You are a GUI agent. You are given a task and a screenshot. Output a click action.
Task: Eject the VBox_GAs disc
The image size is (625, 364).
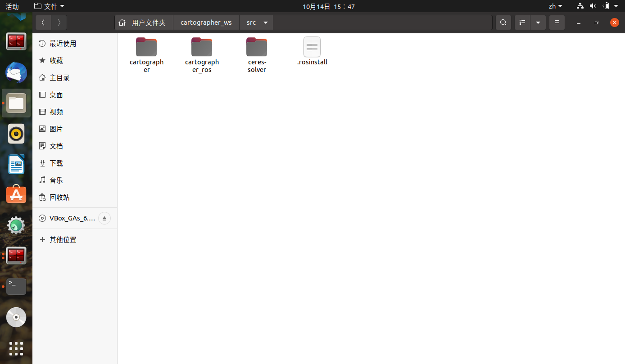104,218
